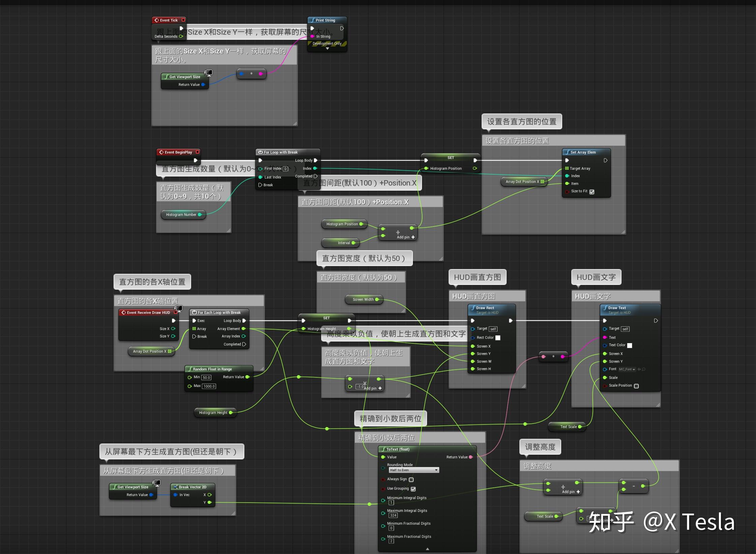Viewport: 756px width, 554px height.
Task: Enable Size to Fit on Set Array Elem
Action: click(x=592, y=191)
